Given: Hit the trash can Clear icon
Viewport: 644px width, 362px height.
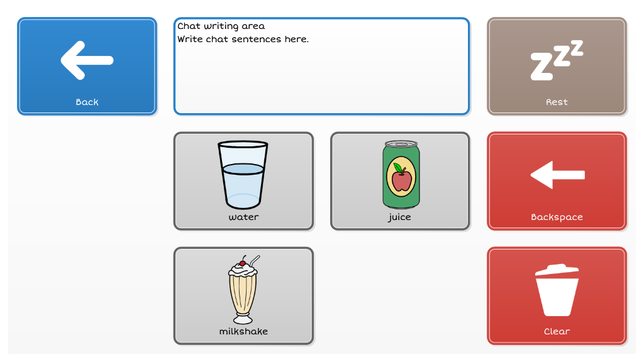Looking at the screenshot, I should pos(557,290).
